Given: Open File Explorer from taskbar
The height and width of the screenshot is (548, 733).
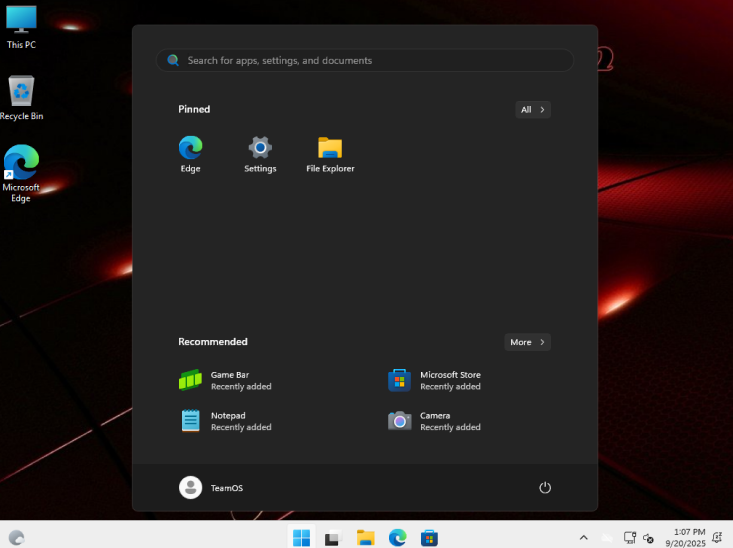Looking at the screenshot, I should click(365, 538).
